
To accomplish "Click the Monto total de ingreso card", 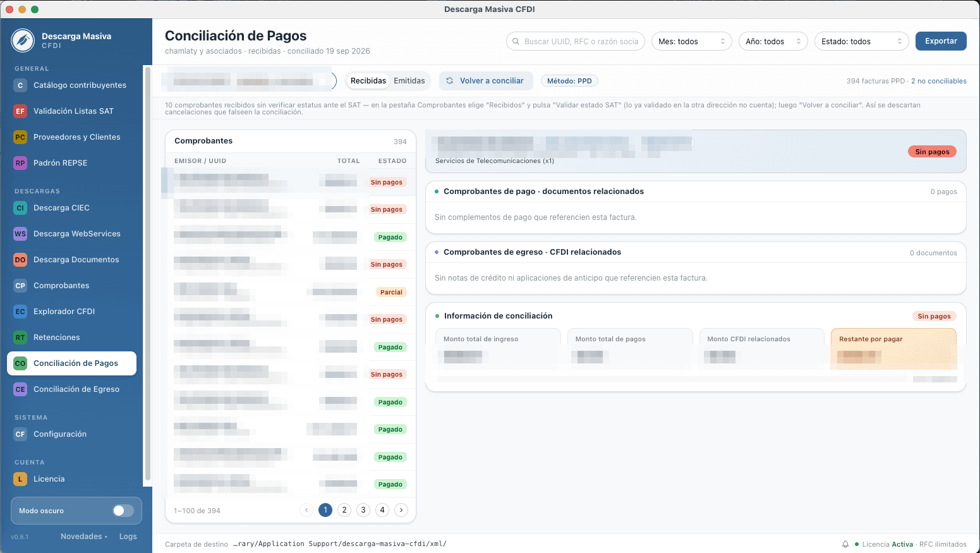I will coord(498,349).
